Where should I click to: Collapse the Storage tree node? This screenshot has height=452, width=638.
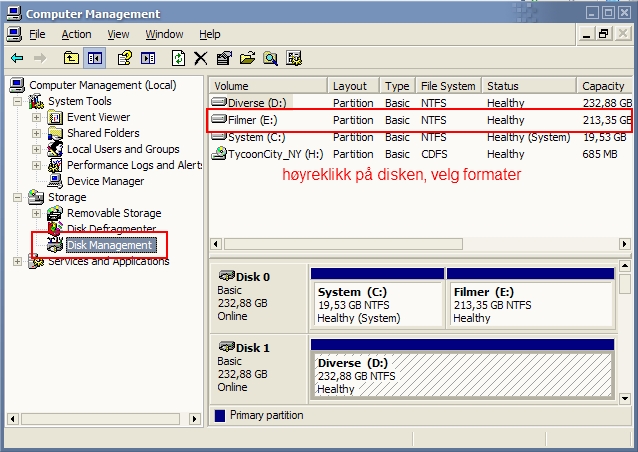click(x=17, y=197)
